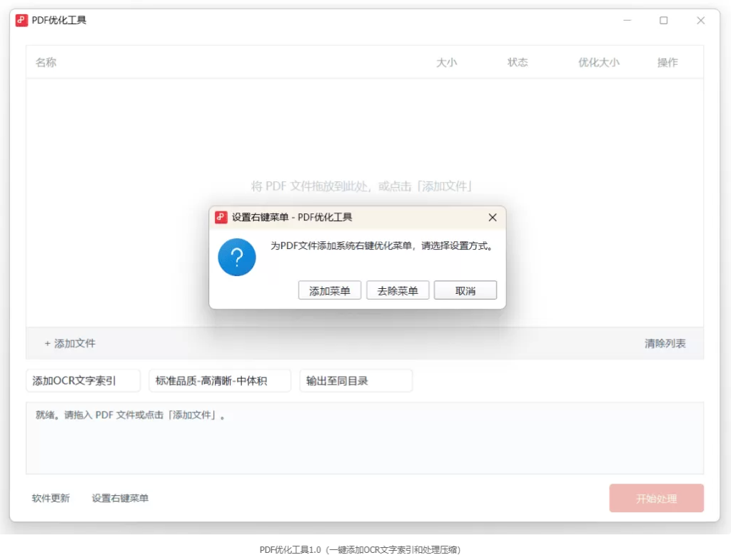The height and width of the screenshot is (560, 731).
Task: Click the 操作 column header
Action: point(667,63)
